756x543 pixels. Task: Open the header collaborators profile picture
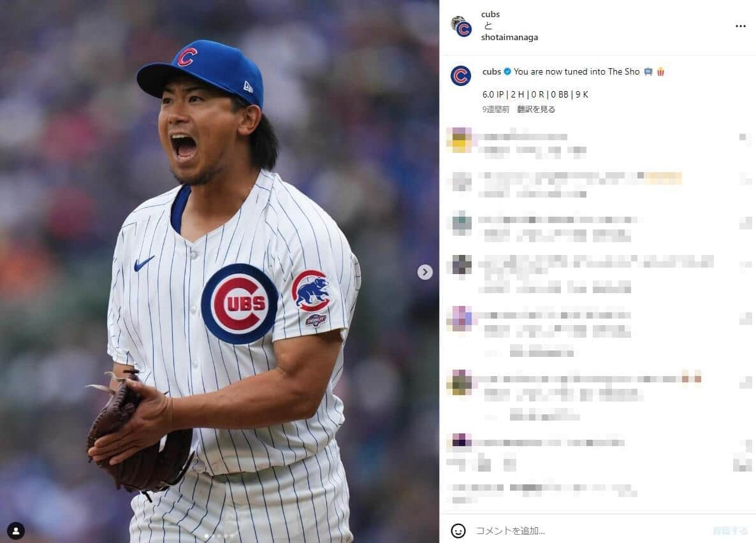point(462,26)
